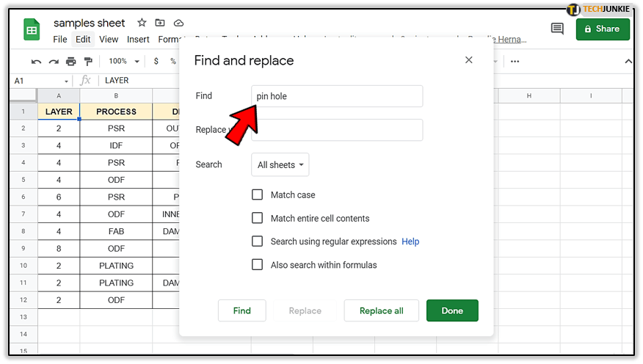The image size is (643, 364).
Task: Click the print icon in toolbar
Action: [71, 62]
